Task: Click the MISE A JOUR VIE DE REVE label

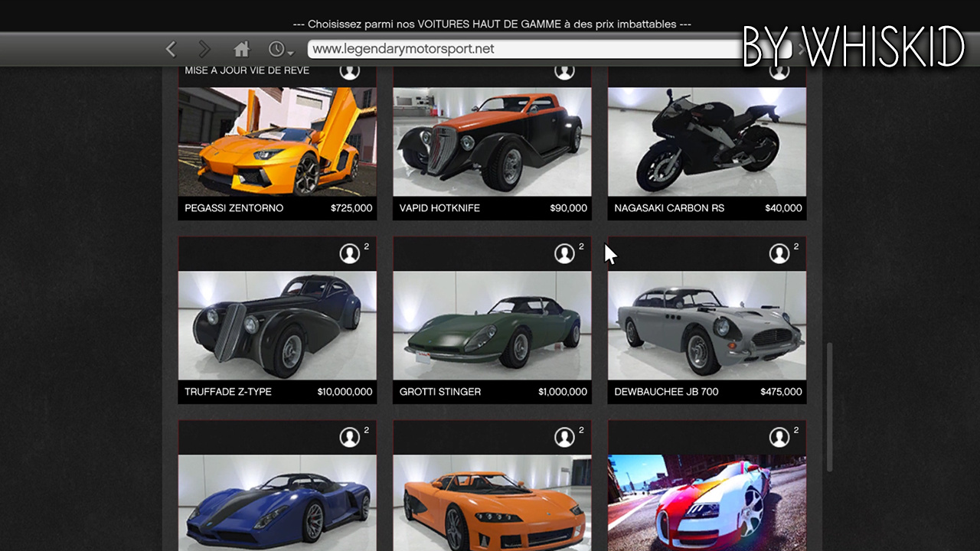Action: coord(247,70)
